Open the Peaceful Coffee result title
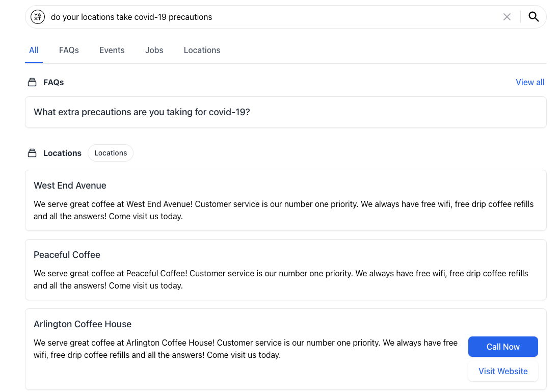The height and width of the screenshot is (392, 560). [67, 255]
